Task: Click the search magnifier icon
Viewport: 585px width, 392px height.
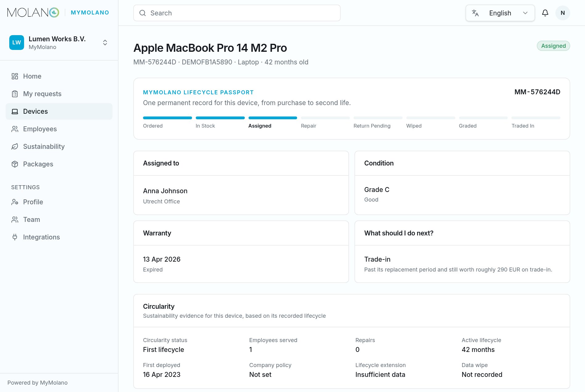Action: [143, 13]
